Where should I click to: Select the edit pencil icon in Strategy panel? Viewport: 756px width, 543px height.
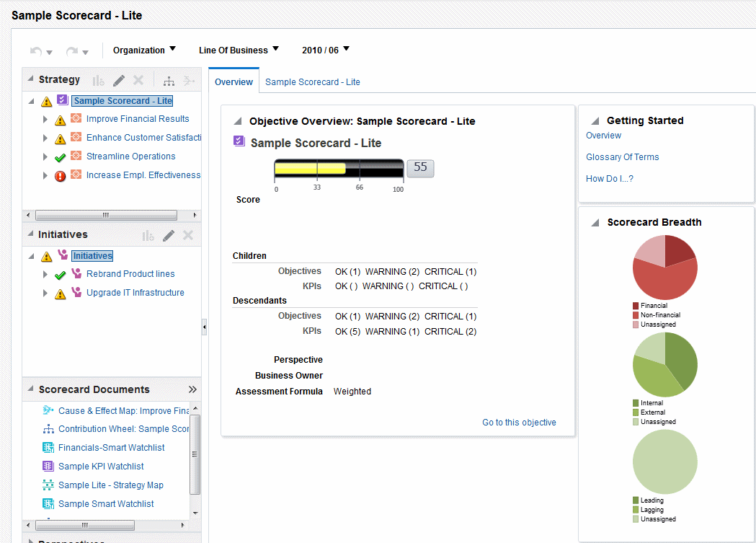coord(118,80)
